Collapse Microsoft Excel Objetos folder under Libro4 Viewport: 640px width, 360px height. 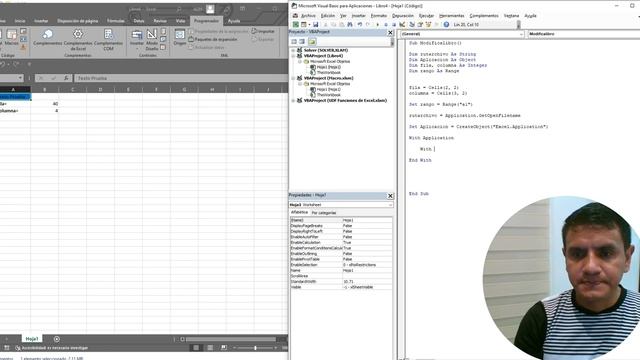300,62
